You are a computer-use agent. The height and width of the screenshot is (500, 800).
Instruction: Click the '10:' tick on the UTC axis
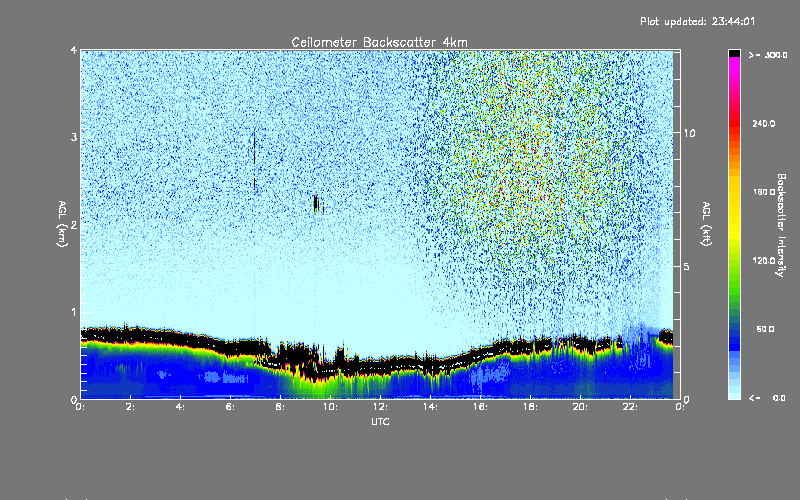pos(331,407)
